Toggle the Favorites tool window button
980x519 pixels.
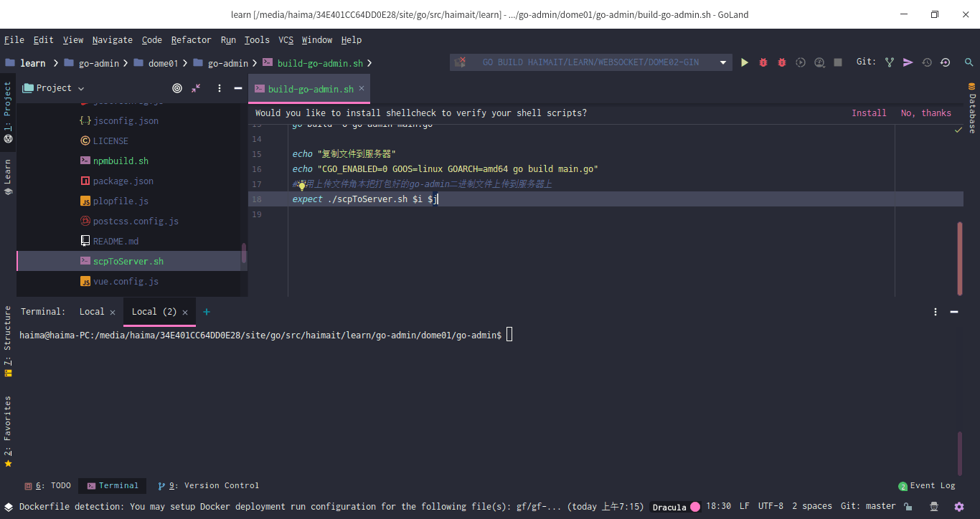[x=8, y=432]
